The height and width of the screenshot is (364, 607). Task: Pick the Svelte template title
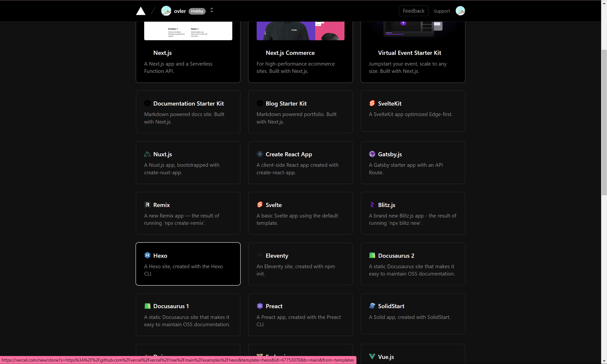tap(273, 205)
